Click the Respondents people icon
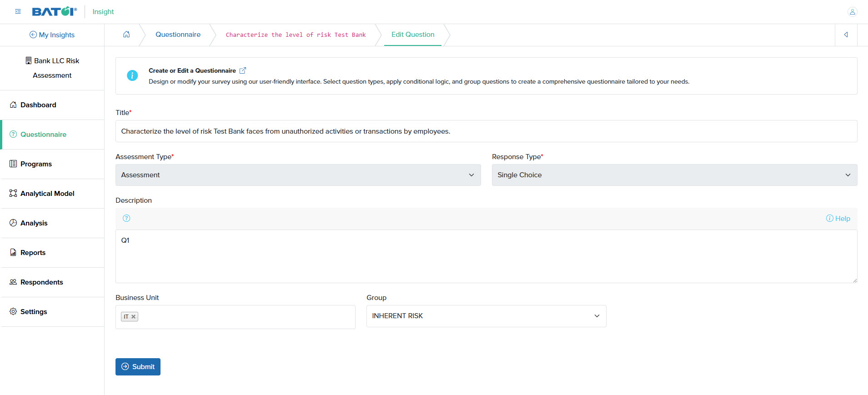This screenshot has height=395, width=868. tap(13, 282)
